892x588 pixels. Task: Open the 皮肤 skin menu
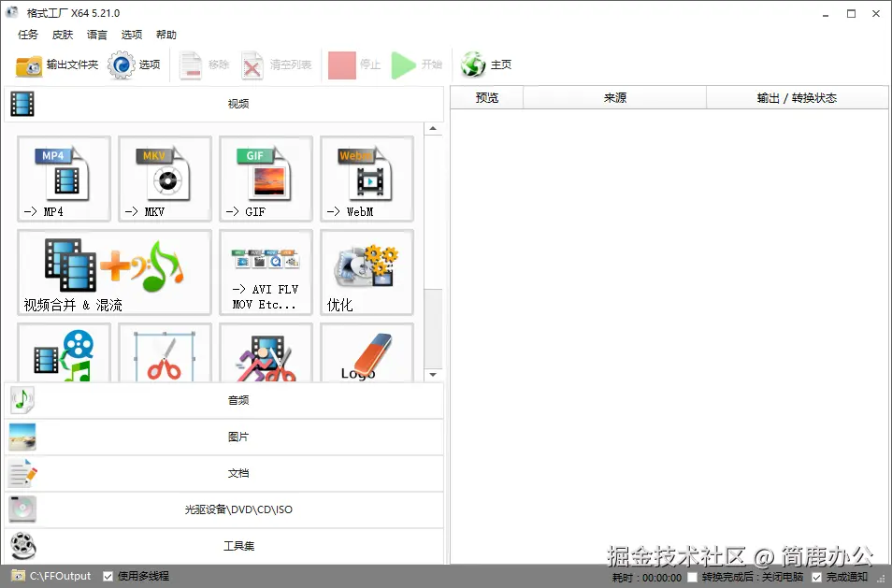tap(63, 35)
